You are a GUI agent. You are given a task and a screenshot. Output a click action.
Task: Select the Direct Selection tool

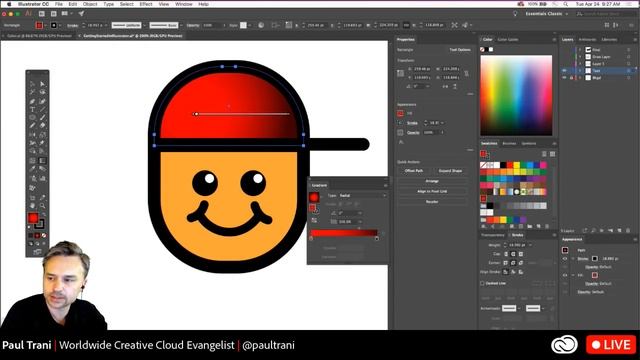[42, 84]
